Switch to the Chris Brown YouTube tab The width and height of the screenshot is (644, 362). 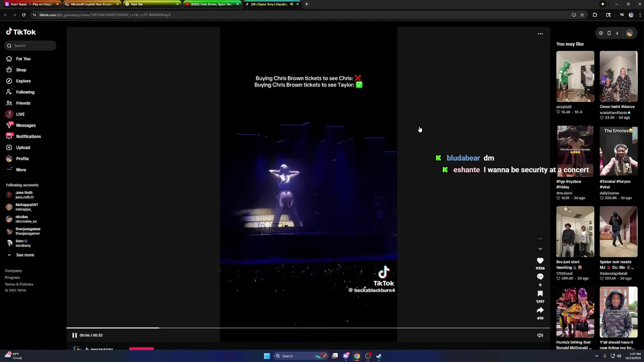[211, 4]
